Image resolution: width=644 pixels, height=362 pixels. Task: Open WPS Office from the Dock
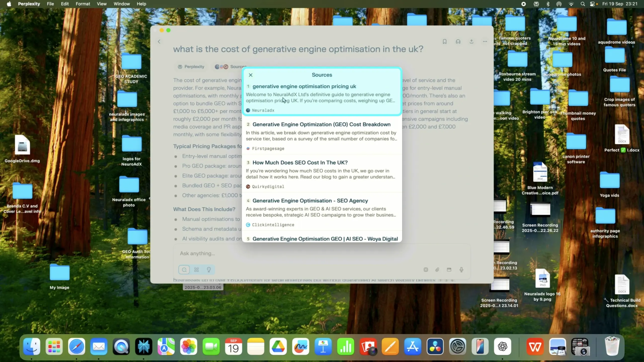tap(535, 346)
